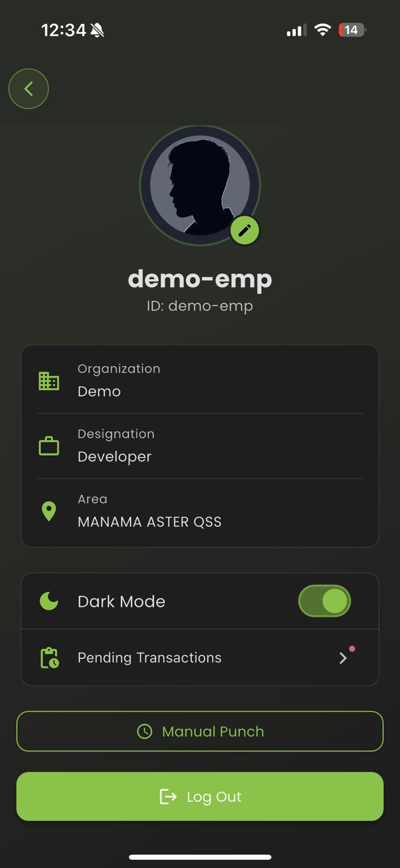Tap the Organization building icon
Screen dimensions: 400x868
(x=49, y=381)
